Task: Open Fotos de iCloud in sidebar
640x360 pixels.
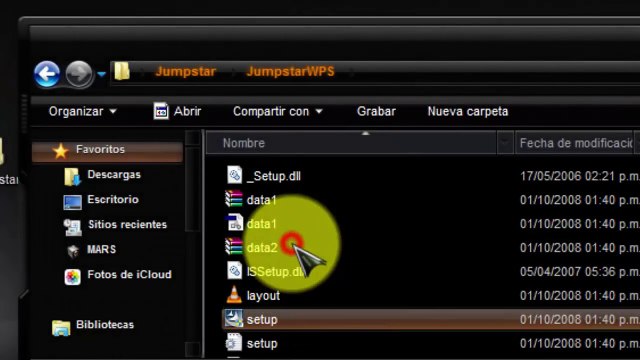Action: (x=129, y=274)
